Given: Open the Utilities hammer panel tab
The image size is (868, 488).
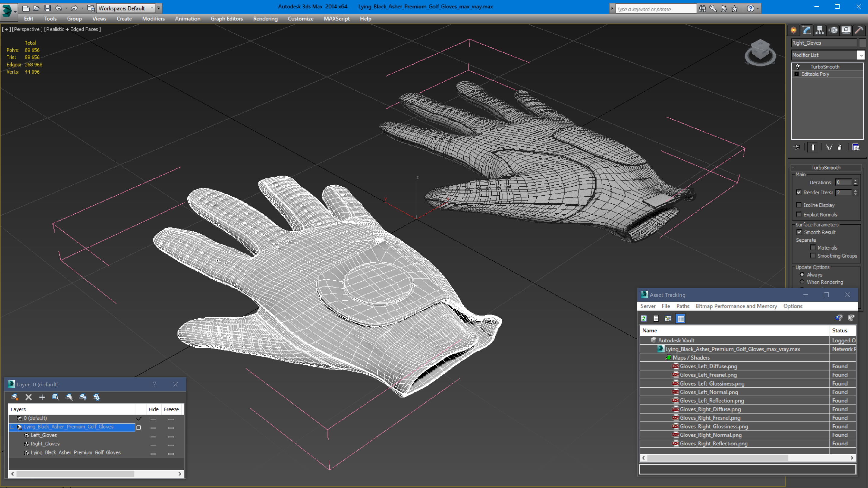Looking at the screenshot, I should [859, 30].
